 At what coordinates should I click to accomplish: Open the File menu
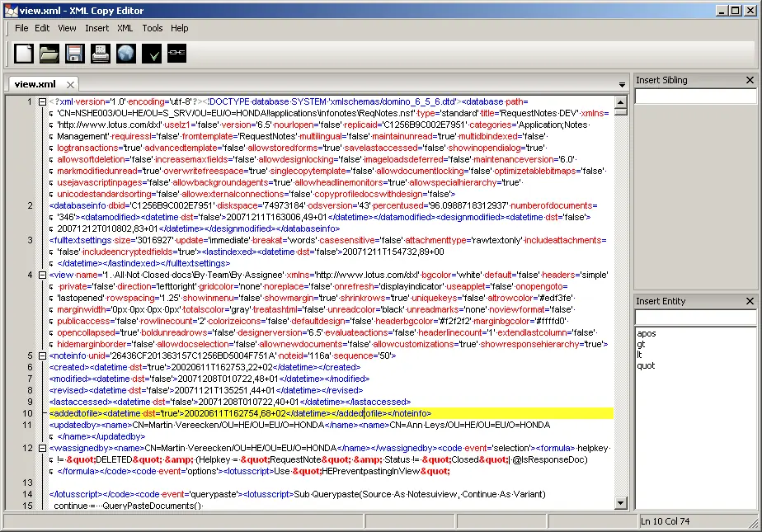(21, 28)
